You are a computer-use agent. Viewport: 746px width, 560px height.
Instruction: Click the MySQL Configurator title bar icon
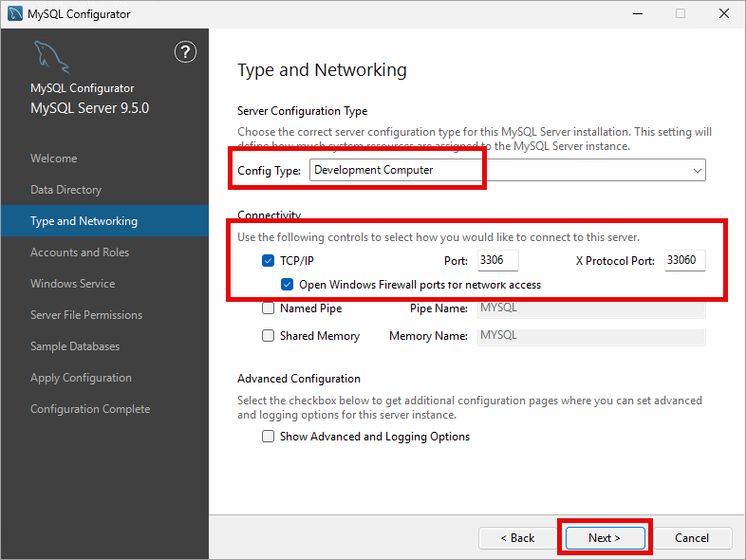point(14,14)
